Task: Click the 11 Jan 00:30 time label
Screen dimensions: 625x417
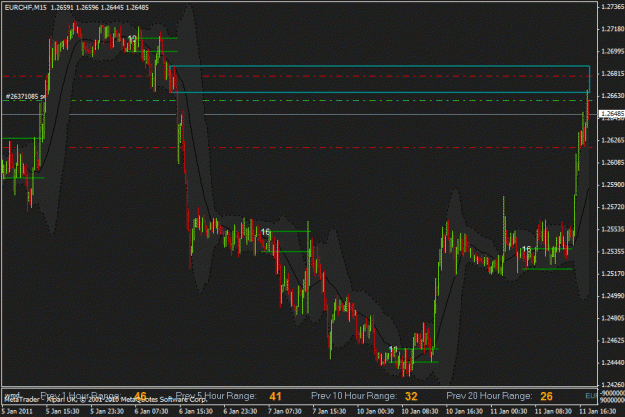Action: click(509, 411)
